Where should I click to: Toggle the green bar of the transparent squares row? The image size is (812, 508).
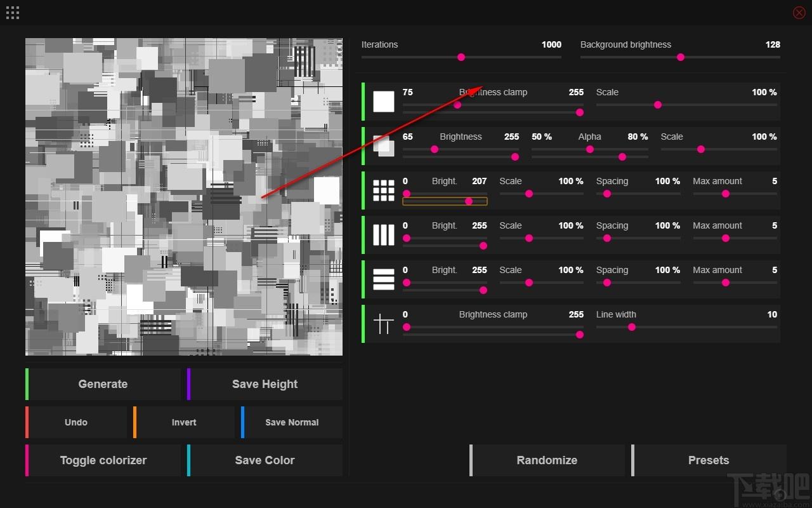point(363,146)
